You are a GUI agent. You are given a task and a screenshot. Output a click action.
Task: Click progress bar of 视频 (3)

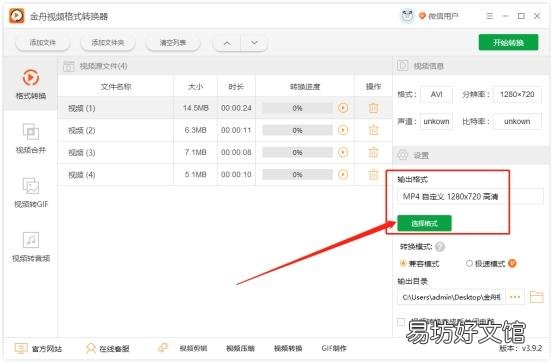pyautogui.click(x=297, y=152)
